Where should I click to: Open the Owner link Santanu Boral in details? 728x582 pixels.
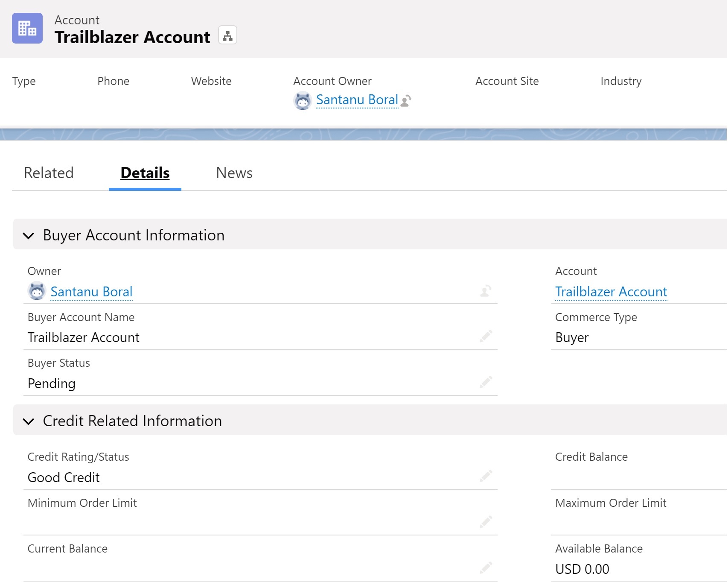point(91,292)
